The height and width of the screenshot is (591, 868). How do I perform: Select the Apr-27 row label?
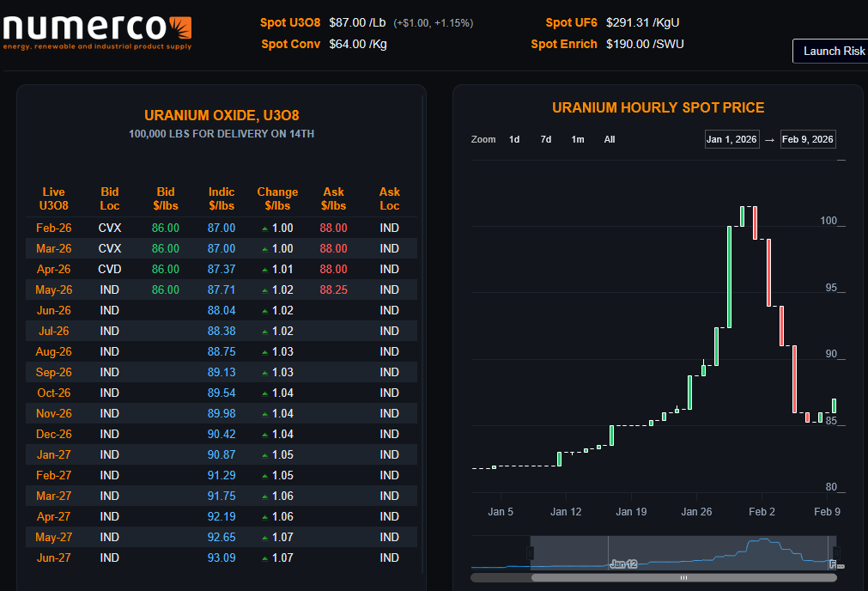pyautogui.click(x=54, y=517)
